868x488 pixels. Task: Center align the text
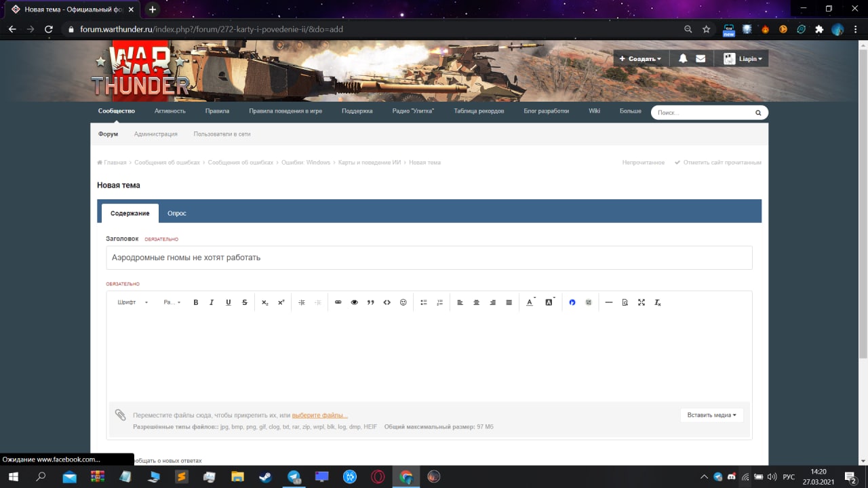pos(477,302)
